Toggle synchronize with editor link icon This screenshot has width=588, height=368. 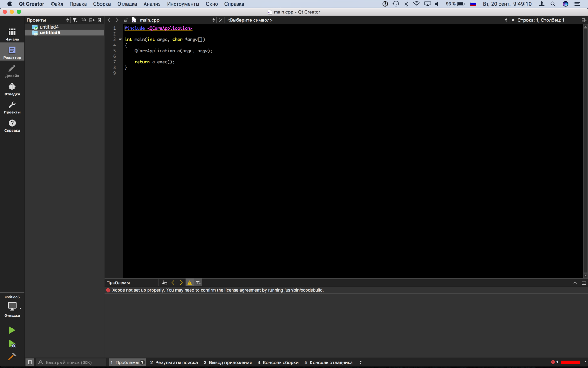(x=83, y=20)
